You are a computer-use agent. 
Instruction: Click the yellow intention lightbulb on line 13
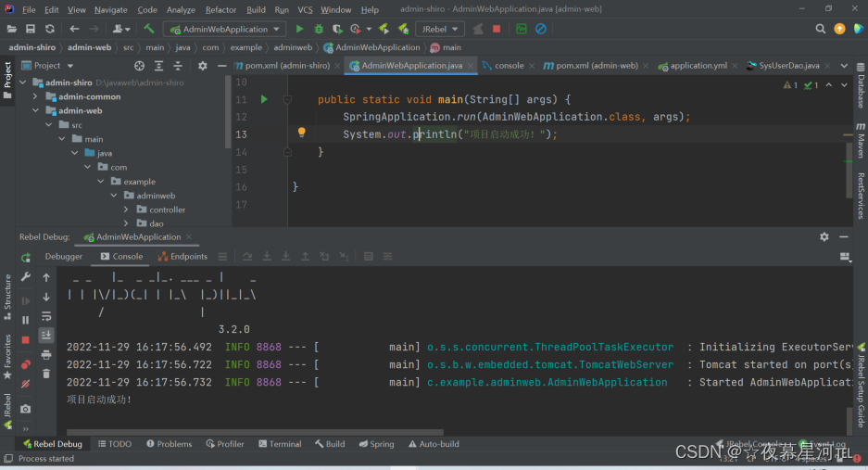(301, 133)
